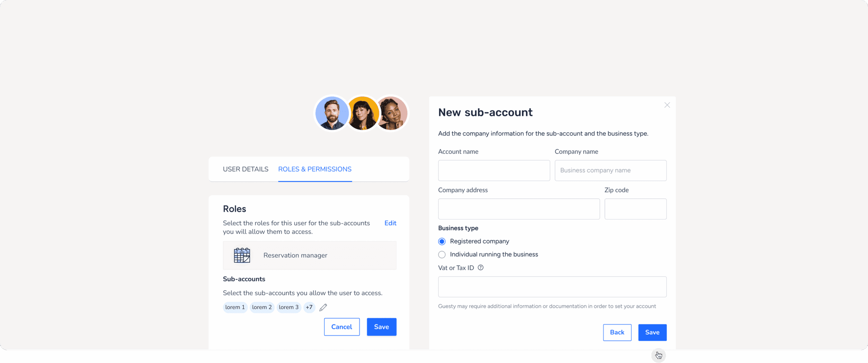Viewport: 868px width, 363px height.
Task: Click the Vat or Tax ID help icon
Action: [x=481, y=267]
